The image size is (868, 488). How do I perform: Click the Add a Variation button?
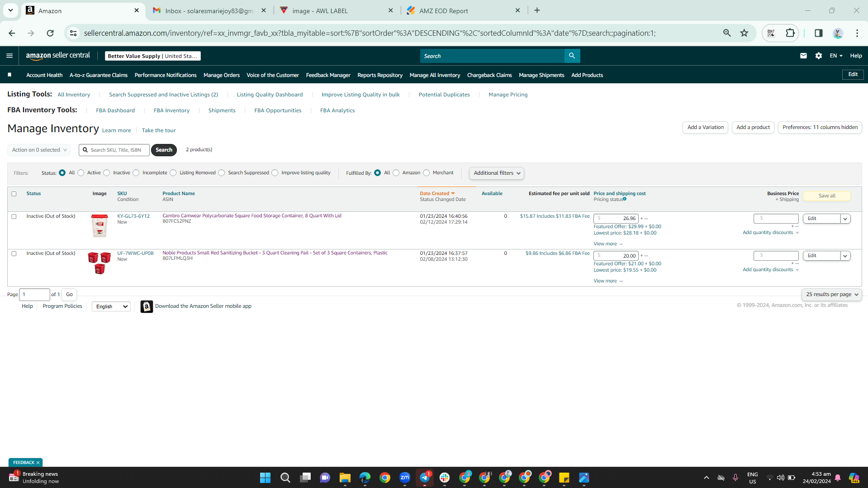pos(706,127)
